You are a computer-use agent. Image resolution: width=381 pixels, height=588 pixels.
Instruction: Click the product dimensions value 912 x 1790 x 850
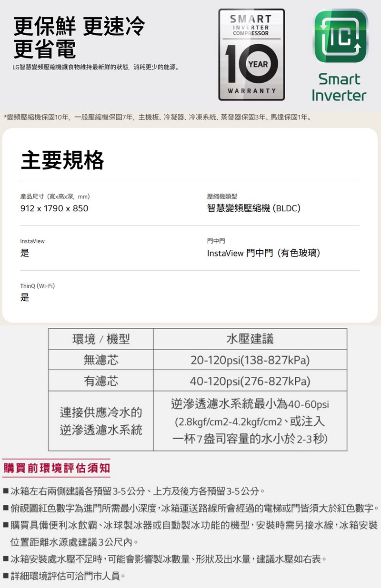(x=54, y=208)
